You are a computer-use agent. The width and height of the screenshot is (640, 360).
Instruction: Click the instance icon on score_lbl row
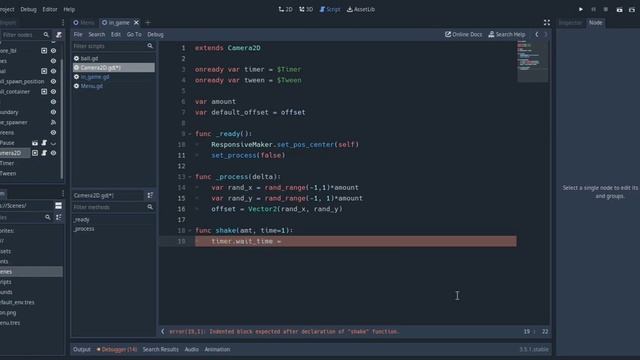coord(44,51)
